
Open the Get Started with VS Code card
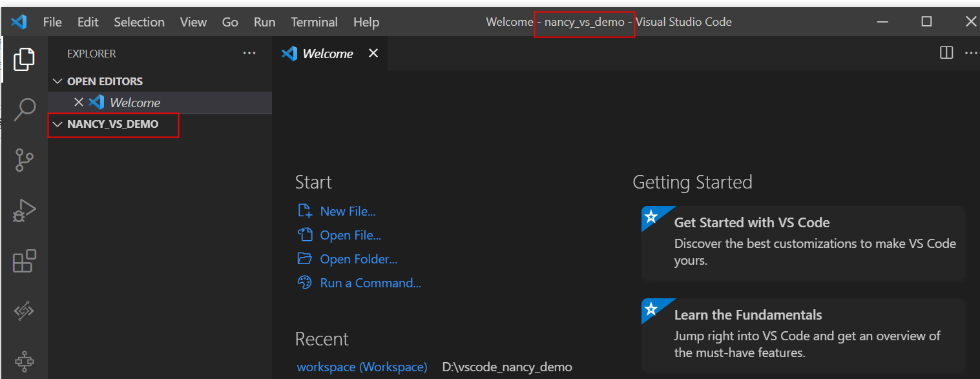[803, 243]
